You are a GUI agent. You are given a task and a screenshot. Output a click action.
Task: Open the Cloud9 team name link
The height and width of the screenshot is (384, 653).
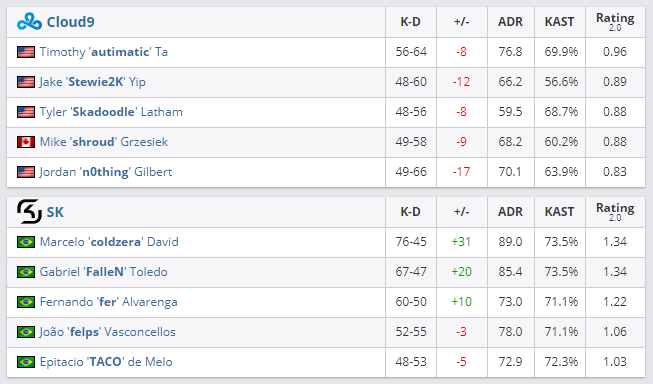pyautogui.click(x=70, y=22)
